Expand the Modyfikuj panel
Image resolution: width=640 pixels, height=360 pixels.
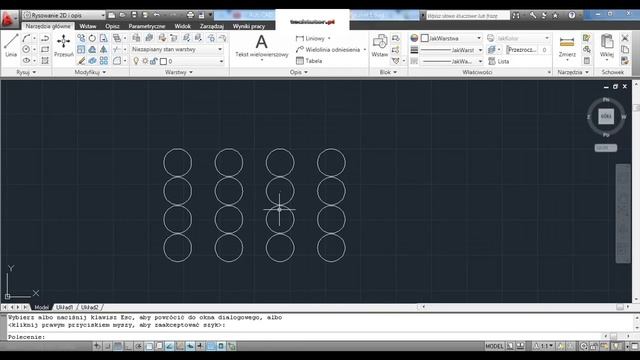pyautogui.click(x=90, y=72)
